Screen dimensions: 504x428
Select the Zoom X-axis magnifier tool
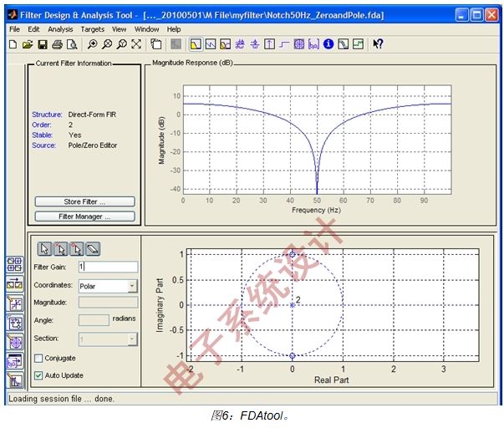click(x=107, y=44)
